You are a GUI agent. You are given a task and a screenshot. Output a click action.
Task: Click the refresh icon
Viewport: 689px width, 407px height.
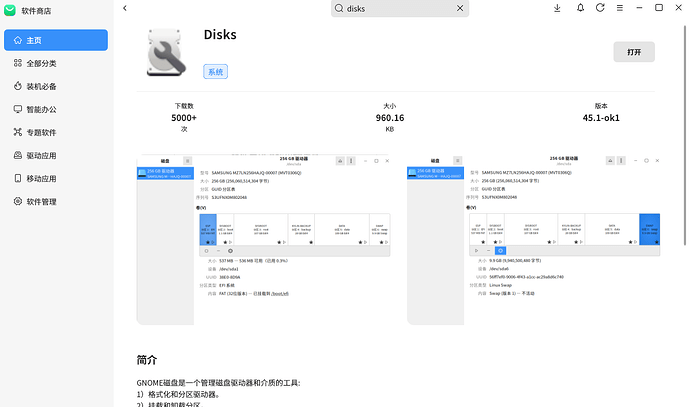tap(600, 8)
